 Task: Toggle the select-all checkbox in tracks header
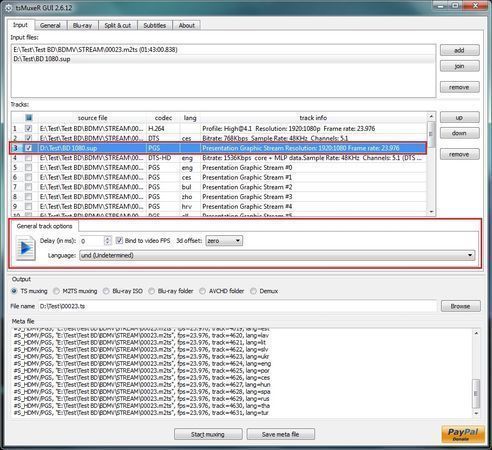coord(29,117)
